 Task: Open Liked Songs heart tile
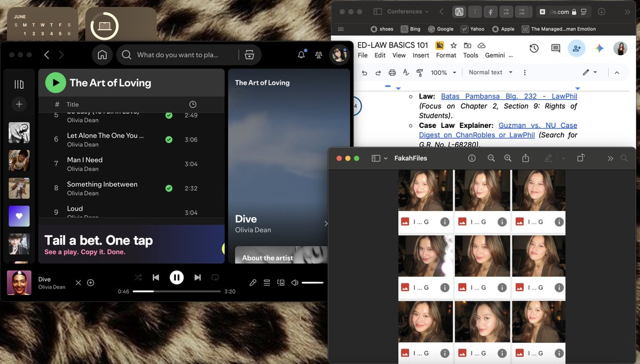coord(19,216)
